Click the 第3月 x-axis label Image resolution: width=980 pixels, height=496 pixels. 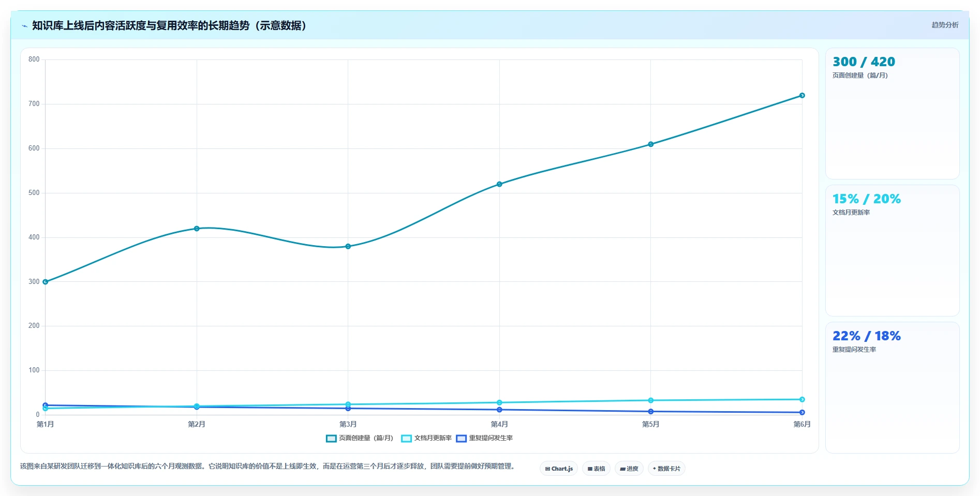tap(348, 424)
